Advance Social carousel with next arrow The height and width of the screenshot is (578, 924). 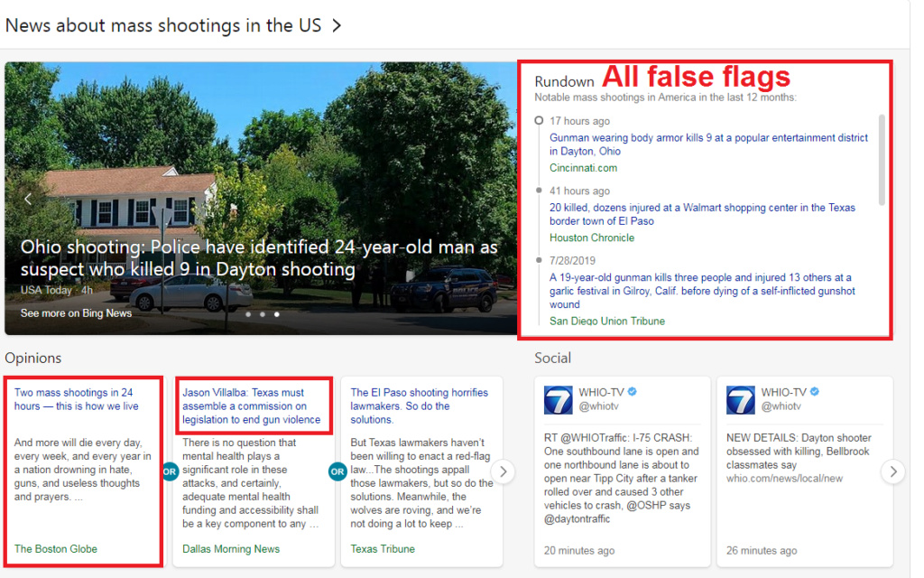893,471
